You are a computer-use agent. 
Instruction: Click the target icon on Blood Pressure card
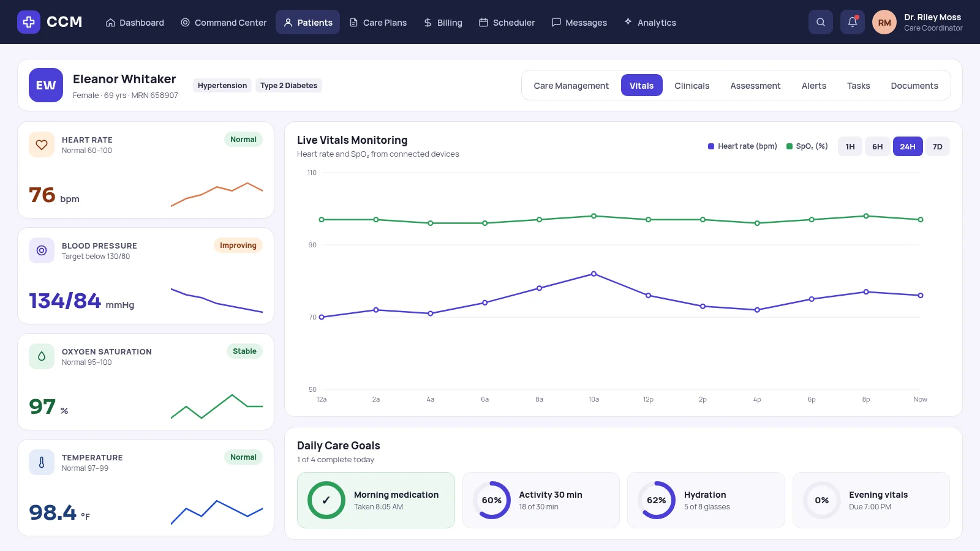click(x=42, y=250)
